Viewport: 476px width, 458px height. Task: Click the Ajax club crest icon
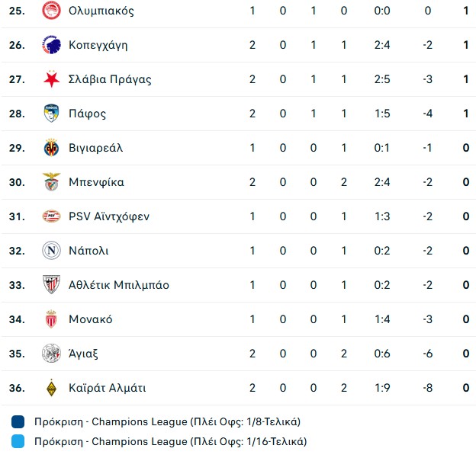click(x=51, y=354)
